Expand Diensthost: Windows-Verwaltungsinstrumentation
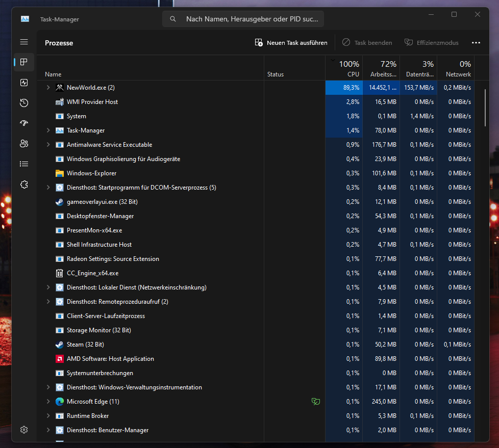 click(x=48, y=387)
